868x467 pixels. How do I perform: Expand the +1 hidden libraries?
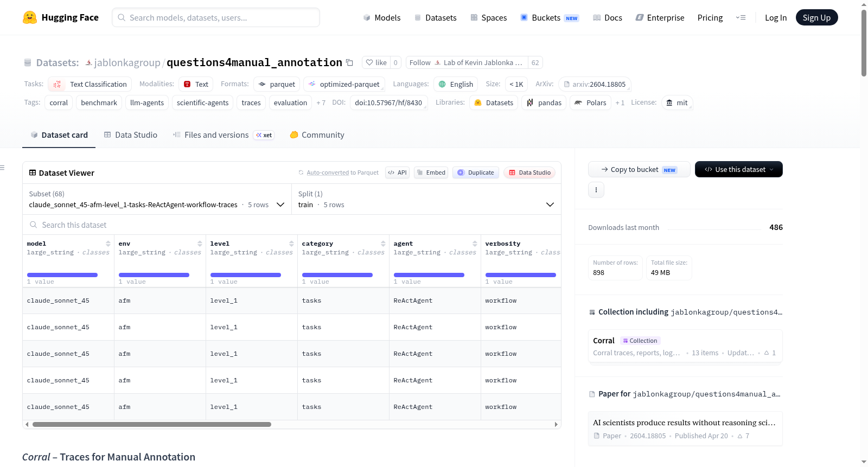point(620,103)
